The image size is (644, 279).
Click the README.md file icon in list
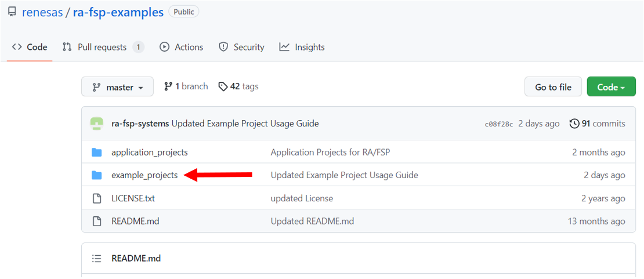(x=97, y=221)
